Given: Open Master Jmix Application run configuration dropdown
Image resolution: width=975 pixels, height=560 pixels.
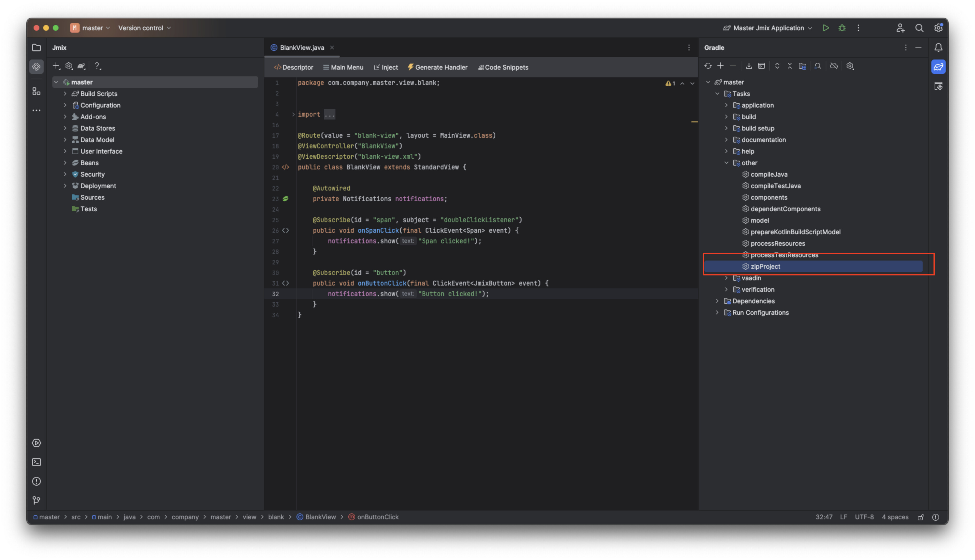Looking at the screenshot, I should coord(768,28).
